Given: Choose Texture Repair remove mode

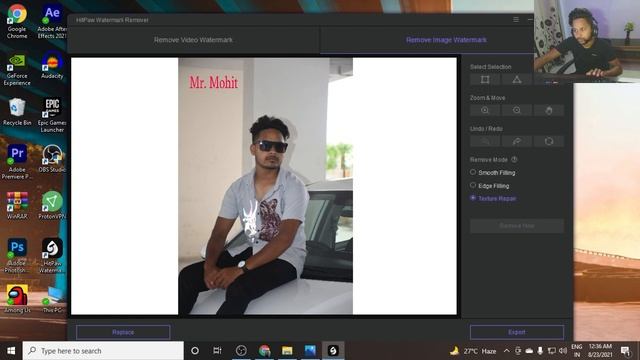Looking at the screenshot, I should (493, 198).
